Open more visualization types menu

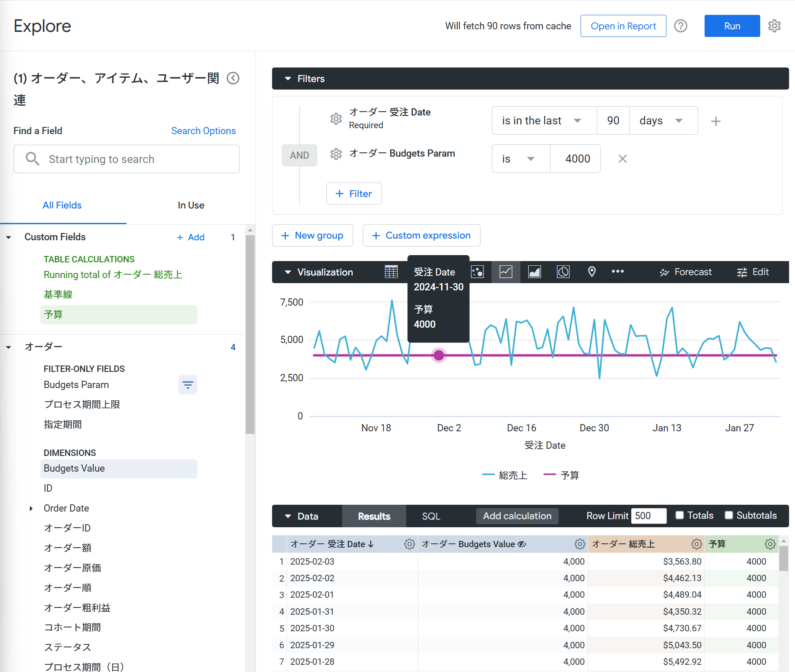click(618, 271)
